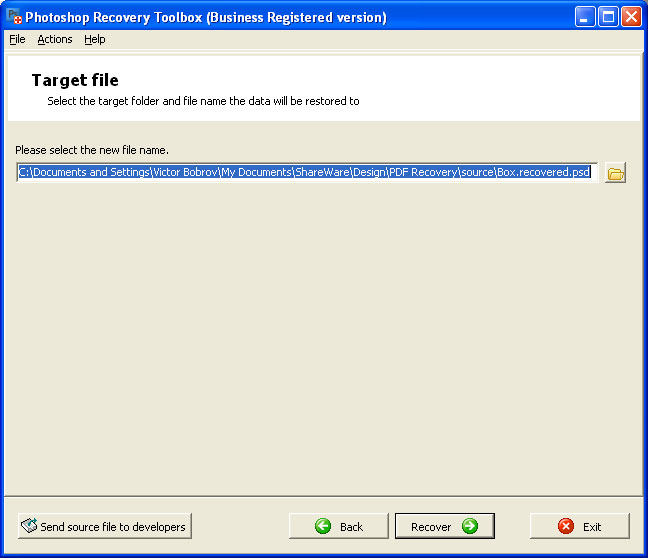Quit via the Exit button

pyautogui.click(x=580, y=526)
